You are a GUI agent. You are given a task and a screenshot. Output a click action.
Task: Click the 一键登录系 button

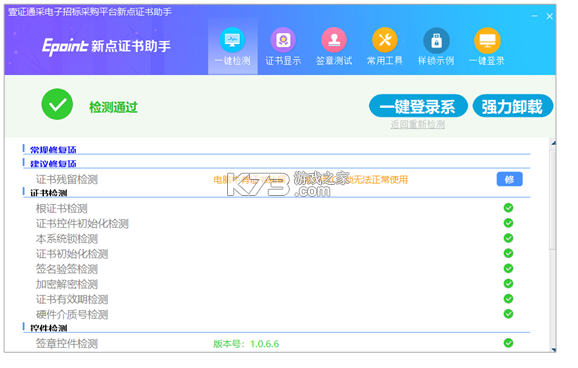(418, 106)
